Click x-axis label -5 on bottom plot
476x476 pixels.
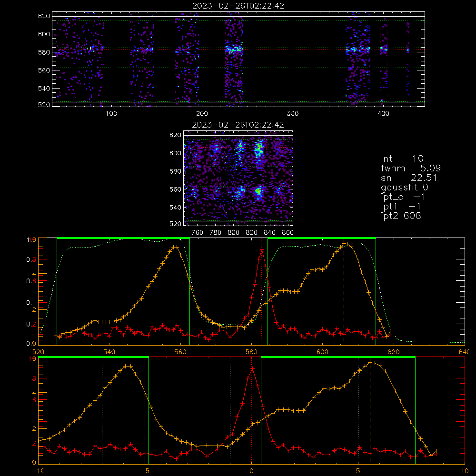coord(145,471)
